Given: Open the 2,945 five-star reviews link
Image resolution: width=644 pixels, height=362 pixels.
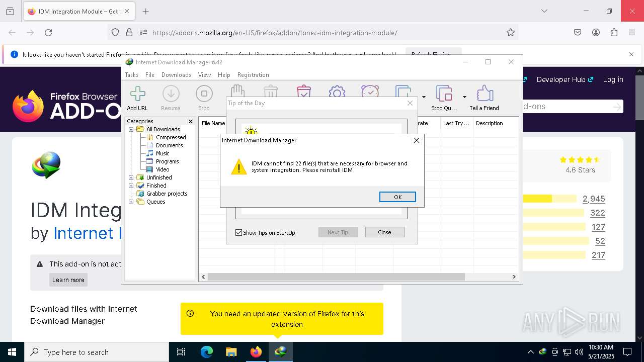Looking at the screenshot, I should coord(594,199).
